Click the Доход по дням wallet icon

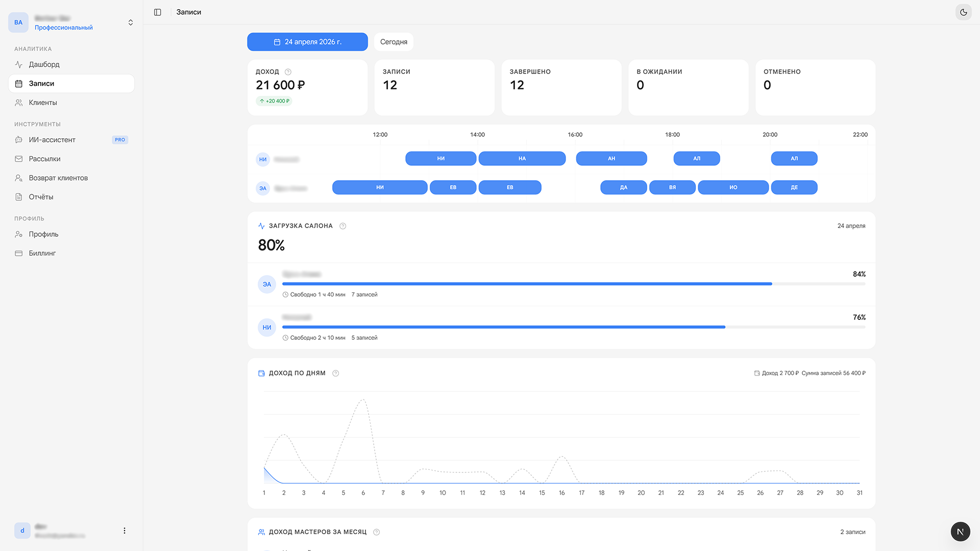point(261,373)
